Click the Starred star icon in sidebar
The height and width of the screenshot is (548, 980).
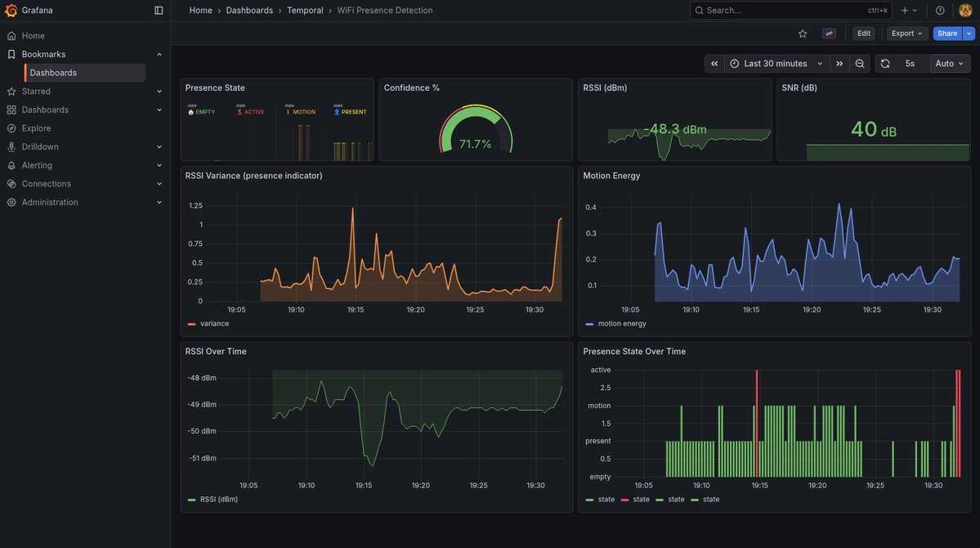click(x=11, y=92)
